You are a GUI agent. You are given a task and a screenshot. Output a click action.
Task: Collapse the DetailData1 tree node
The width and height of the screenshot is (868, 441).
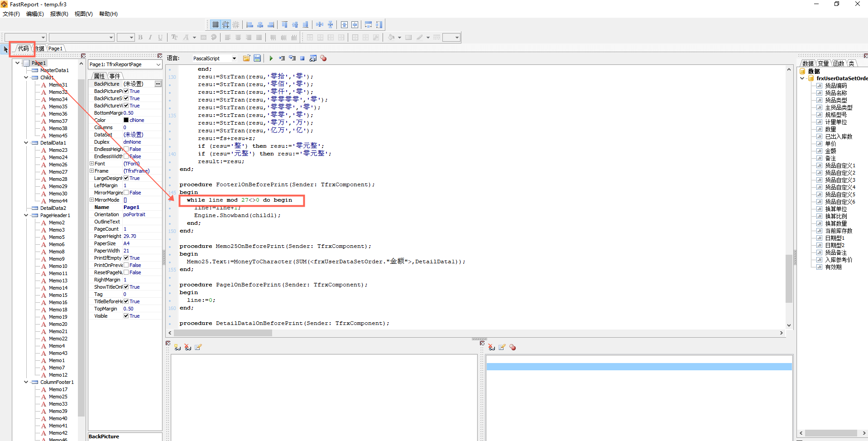[x=26, y=143]
